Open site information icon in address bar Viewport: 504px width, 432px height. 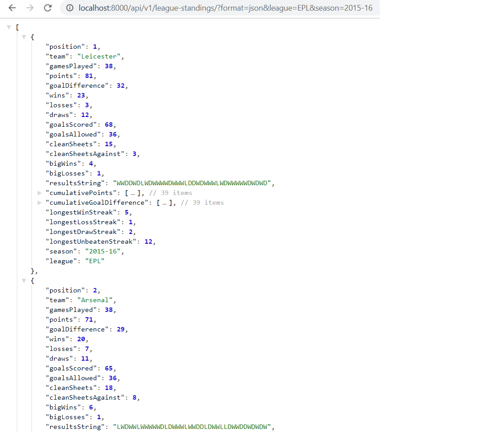pos(70,8)
